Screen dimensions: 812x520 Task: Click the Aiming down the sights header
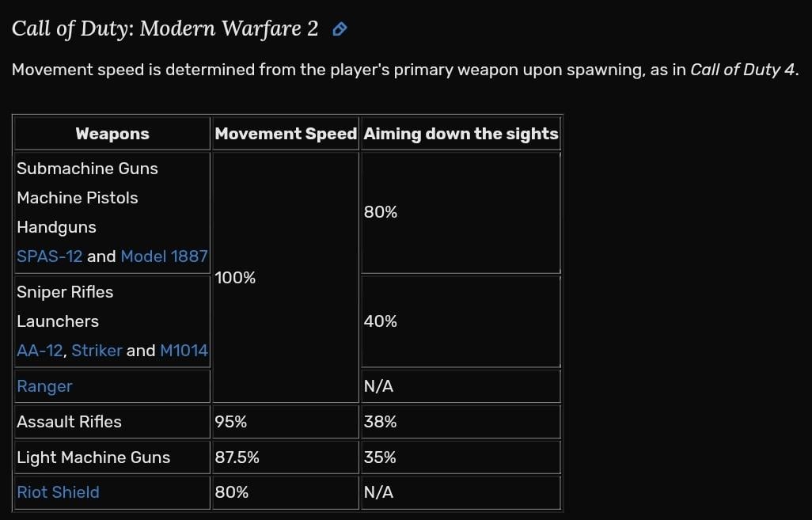pyautogui.click(x=461, y=134)
